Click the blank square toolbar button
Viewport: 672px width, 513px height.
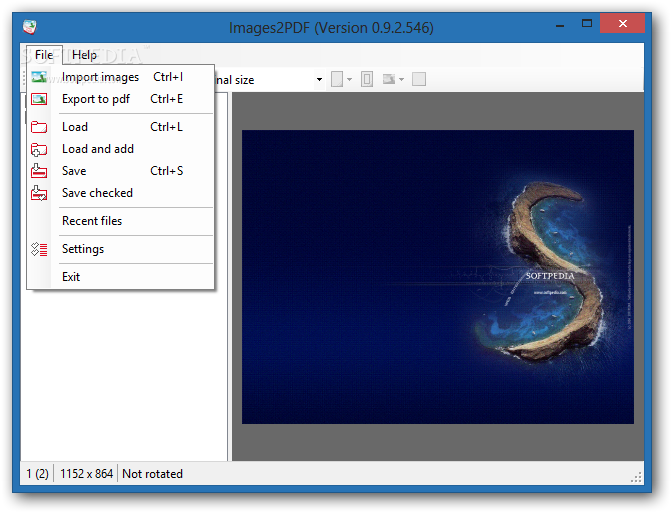419,79
